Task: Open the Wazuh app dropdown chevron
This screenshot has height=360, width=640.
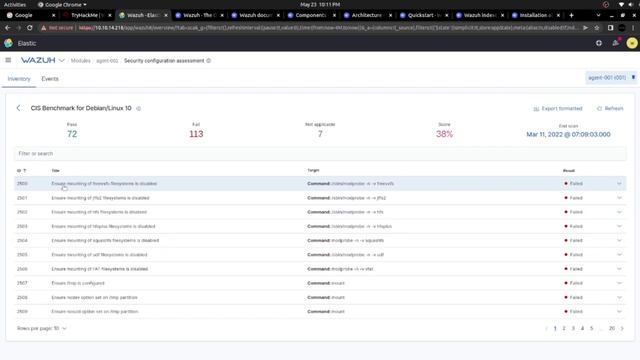Action: [x=62, y=60]
